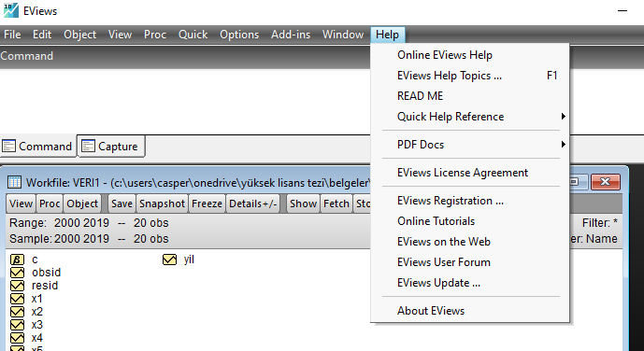Open the Add-ins menu

291,35
